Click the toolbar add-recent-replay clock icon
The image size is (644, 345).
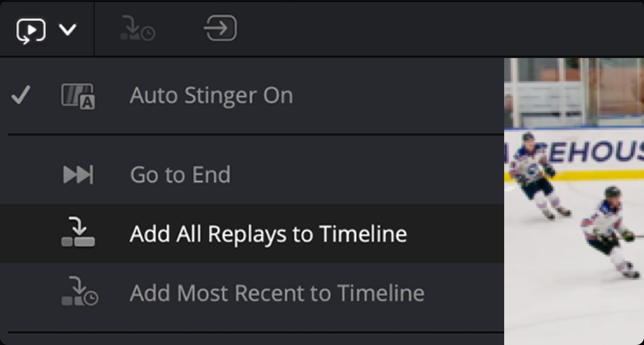(x=137, y=29)
